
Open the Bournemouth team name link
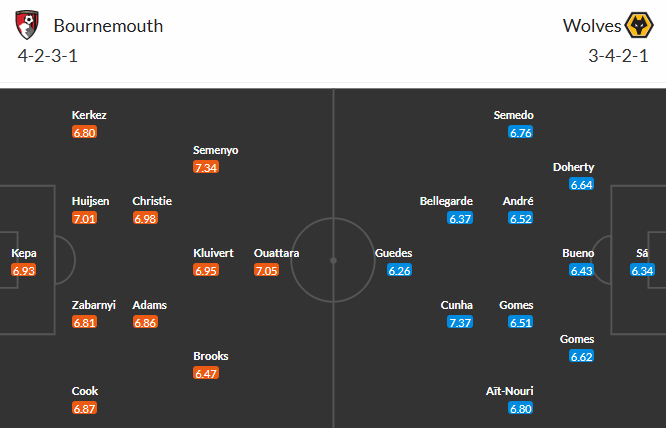coord(108,25)
